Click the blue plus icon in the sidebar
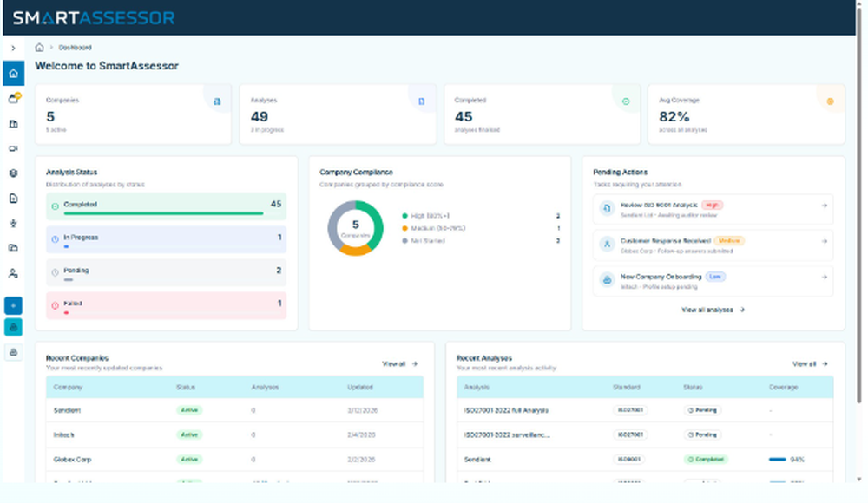Image resolution: width=868 pixels, height=503 pixels. [x=13, y=305]
